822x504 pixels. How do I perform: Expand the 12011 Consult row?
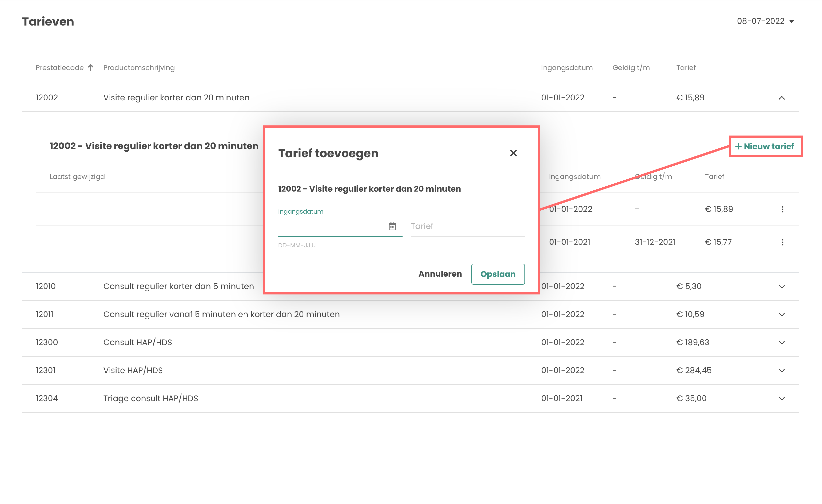coord(781,315)
